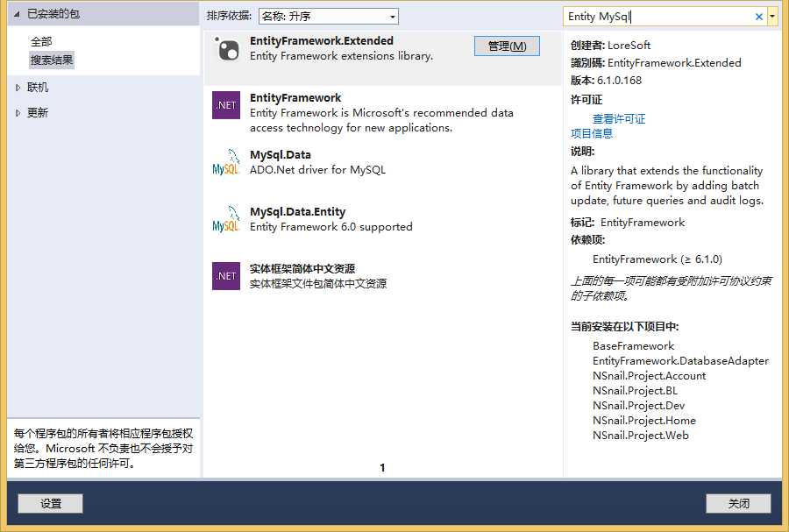Collapse the 已安装的包 section
Viewport: 789px width, 532px height.
[x=17, y=14]
